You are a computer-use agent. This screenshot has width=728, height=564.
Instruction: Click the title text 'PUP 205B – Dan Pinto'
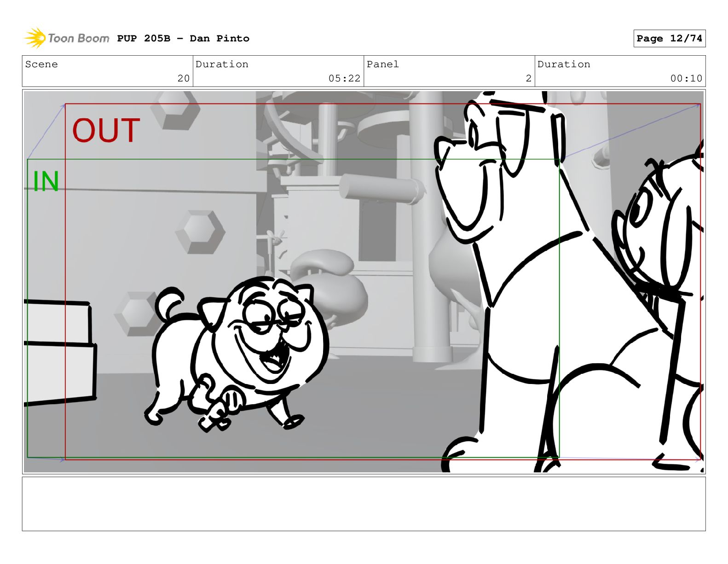(x=183, y=39)
